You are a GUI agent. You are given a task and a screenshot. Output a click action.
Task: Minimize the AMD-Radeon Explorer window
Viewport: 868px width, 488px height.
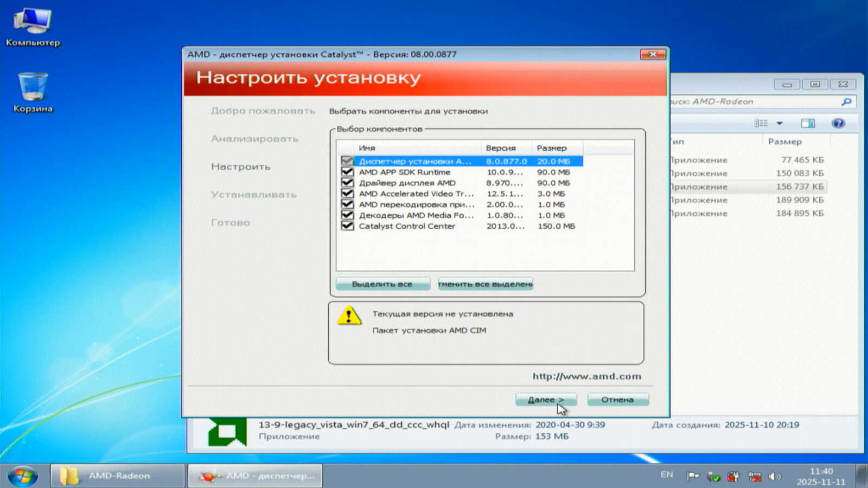787,84
